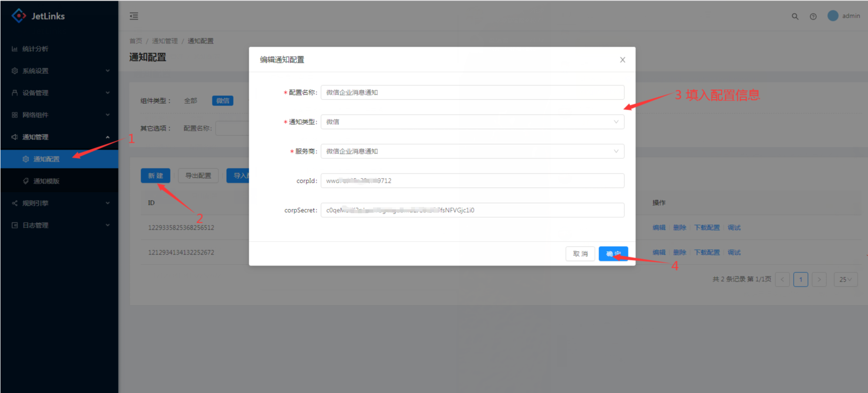Open search with the magnifier icon
This screenshot has height=393, width=868.
(x=795, y=16)
